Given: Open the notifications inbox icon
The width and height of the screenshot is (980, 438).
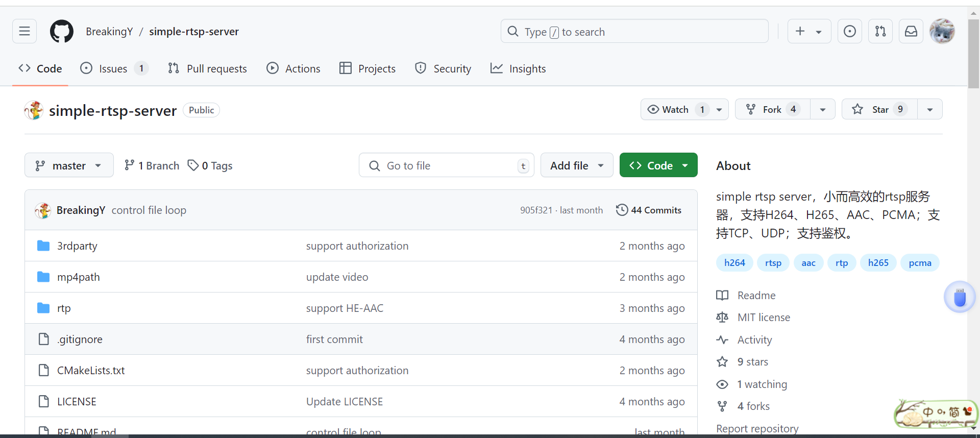Looking at the screenshot, I should [x=911, y=32].
